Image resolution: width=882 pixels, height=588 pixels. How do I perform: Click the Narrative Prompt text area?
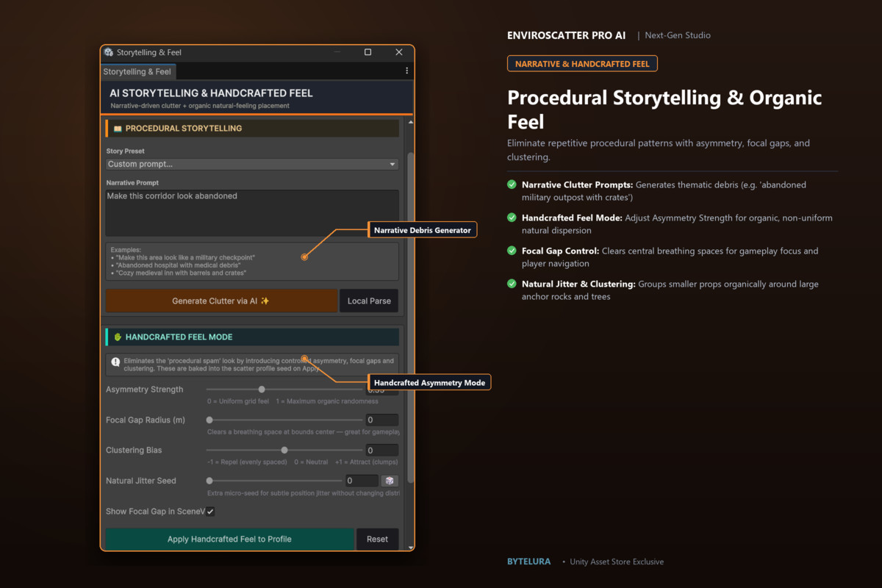(252, 212)
